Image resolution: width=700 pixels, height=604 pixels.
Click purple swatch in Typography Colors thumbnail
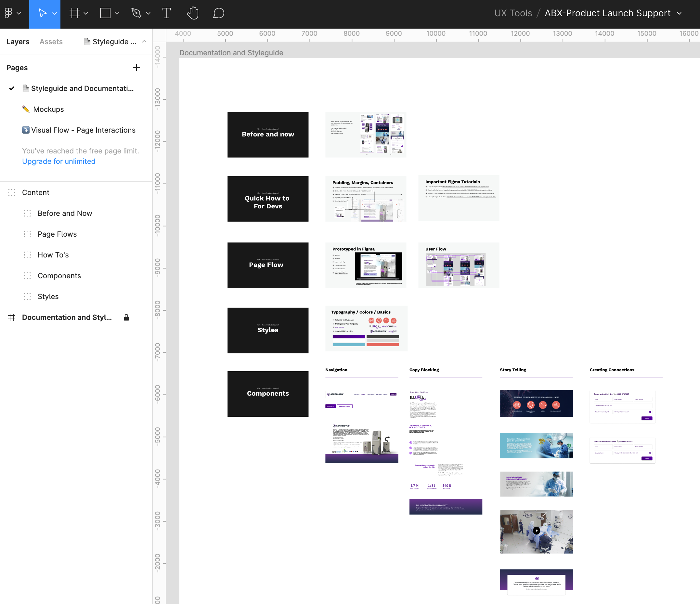point(349,337)
